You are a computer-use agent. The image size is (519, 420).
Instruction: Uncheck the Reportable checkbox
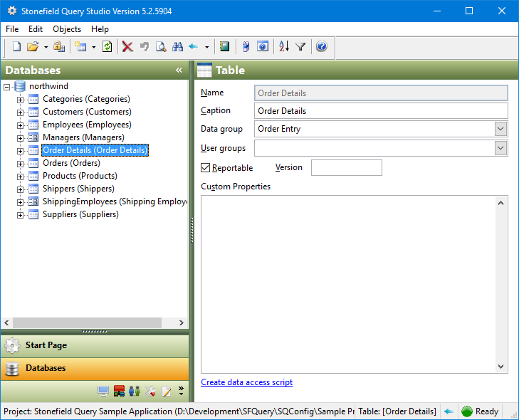click(206, 168)
